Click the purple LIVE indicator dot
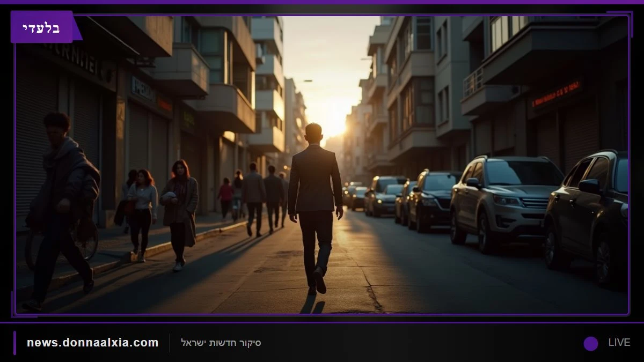Screen dimensions: 644x362 pyautogui.click(x=591, y=343)
